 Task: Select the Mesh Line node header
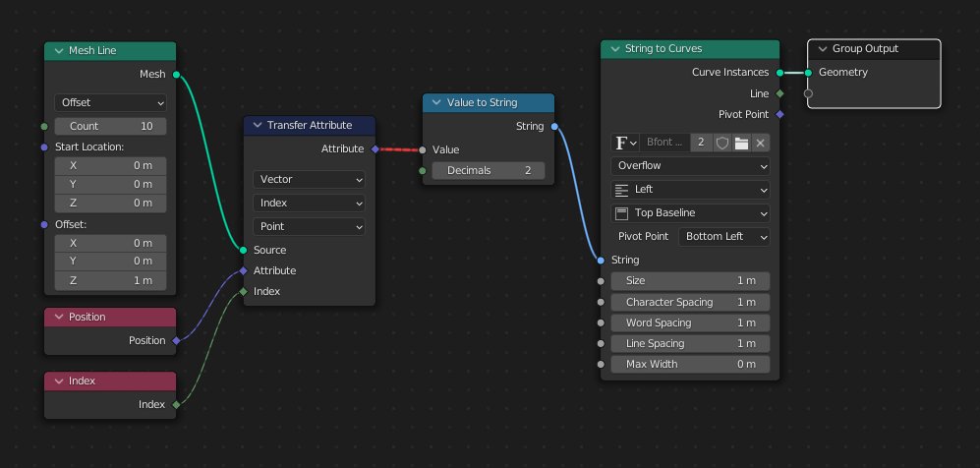tap(110, 50)
